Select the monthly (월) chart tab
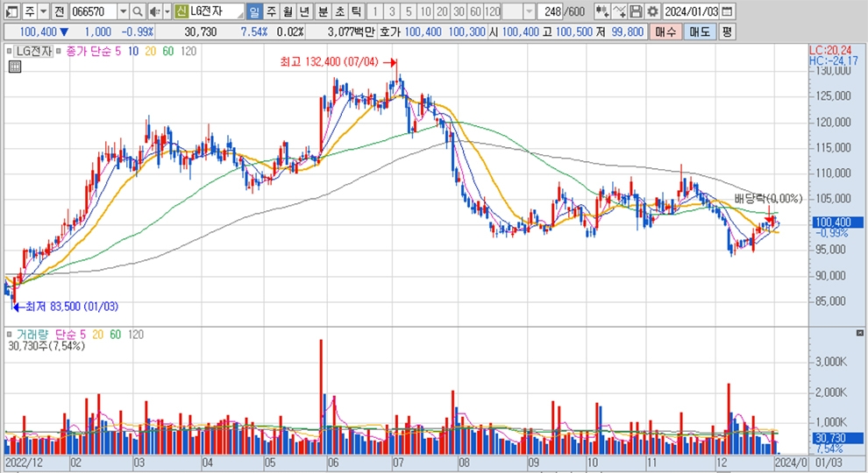Image resolution: width=868 pixels, height=473 pixels. click(288, 11)
